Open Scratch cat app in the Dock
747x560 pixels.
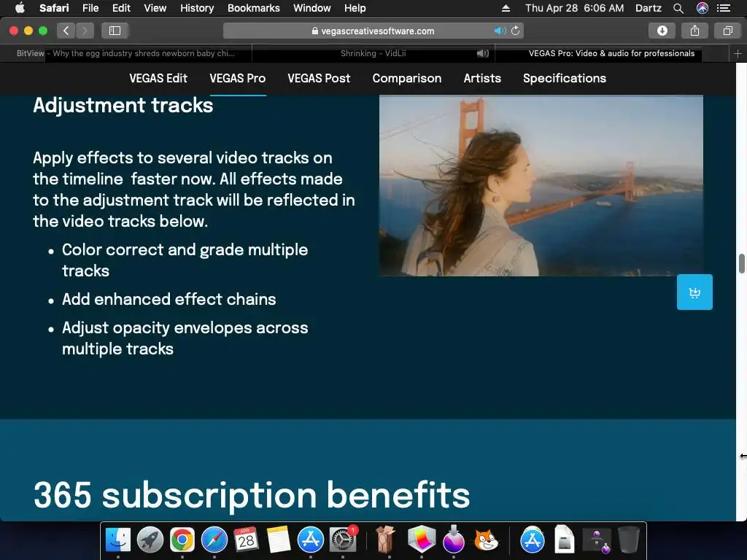coord(486,540)
